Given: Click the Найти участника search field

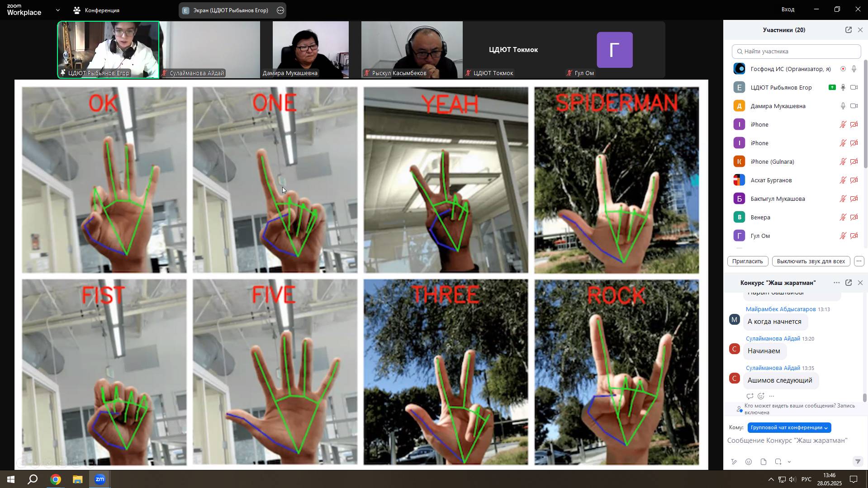Looking at the screenshot, I should click(796, 51).
